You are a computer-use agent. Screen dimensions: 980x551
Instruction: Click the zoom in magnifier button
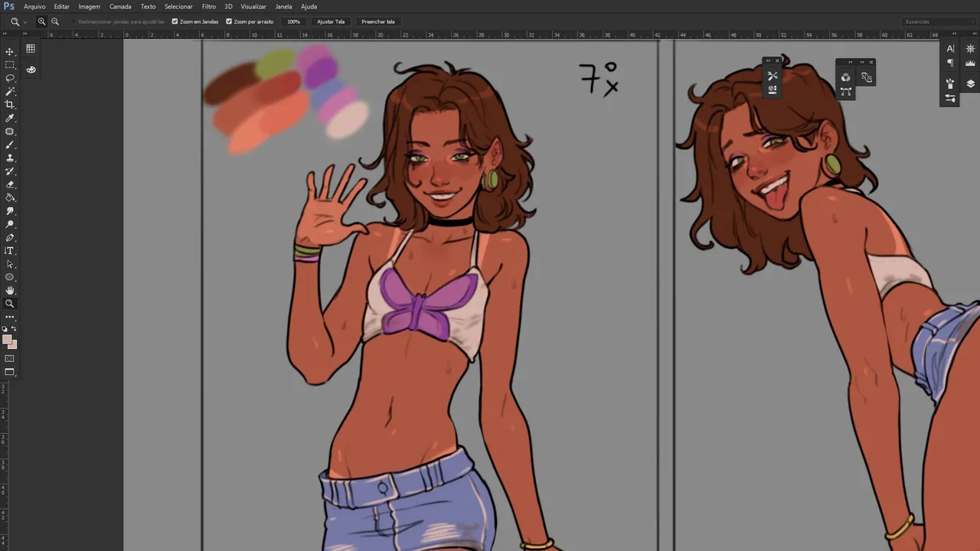click(42, 21)
